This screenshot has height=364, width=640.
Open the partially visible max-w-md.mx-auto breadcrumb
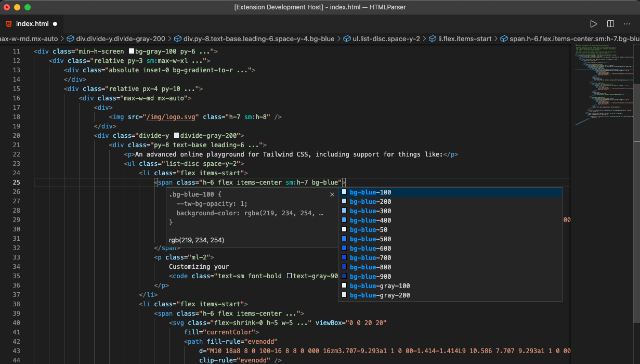click(x=29, y=38)
